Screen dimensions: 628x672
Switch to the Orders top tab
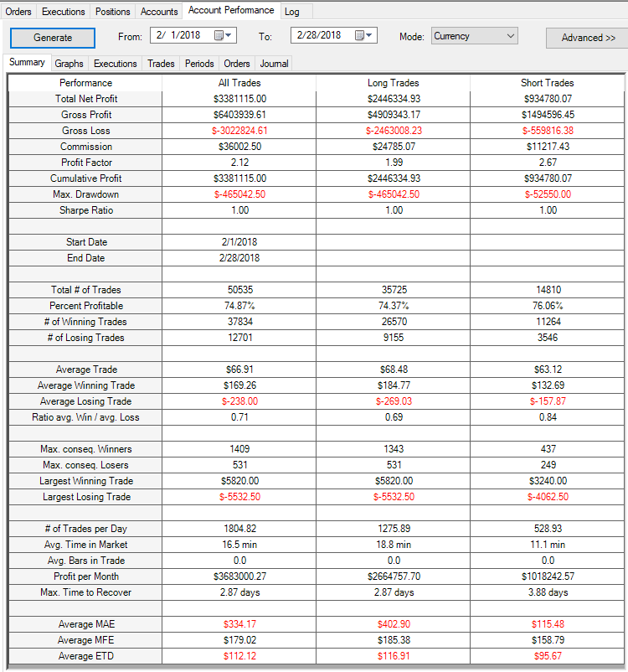[18, 12]
